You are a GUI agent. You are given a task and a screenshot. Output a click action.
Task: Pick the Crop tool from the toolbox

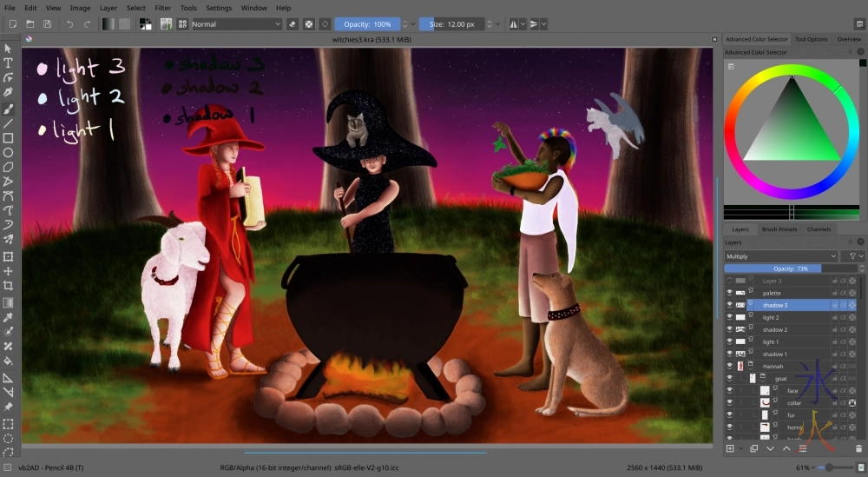tap(9, 286)
